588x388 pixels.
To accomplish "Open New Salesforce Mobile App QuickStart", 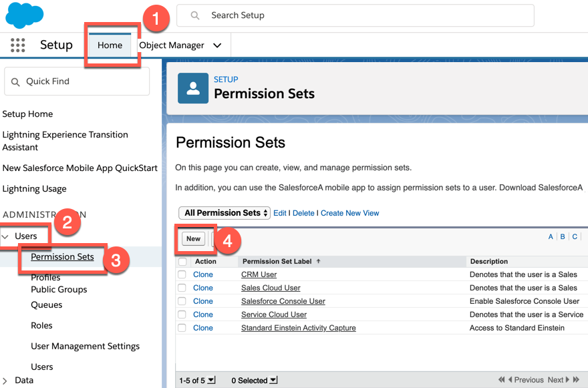I will [x=80, y=168].
